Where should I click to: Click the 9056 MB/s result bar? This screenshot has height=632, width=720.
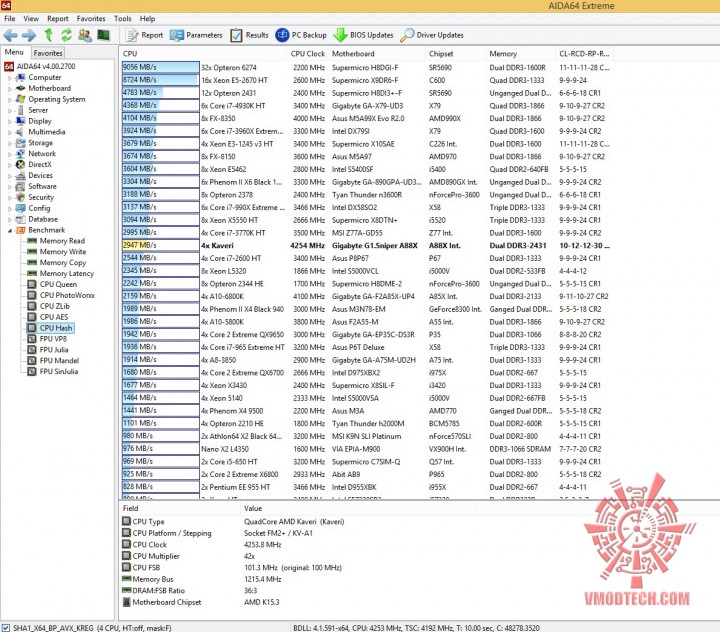[x=160, y=67]
